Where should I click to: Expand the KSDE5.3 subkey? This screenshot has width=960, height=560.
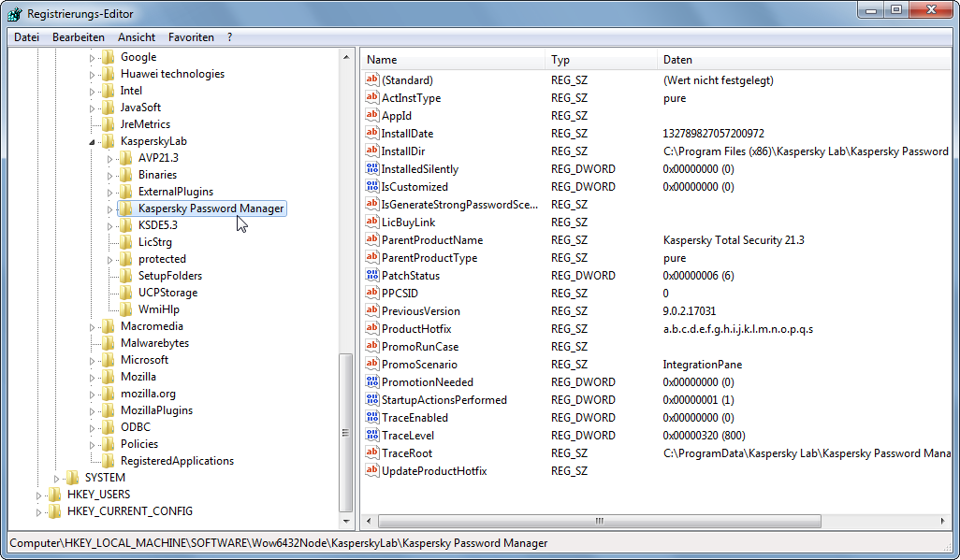pyautogui.click(x=109, y=226)
